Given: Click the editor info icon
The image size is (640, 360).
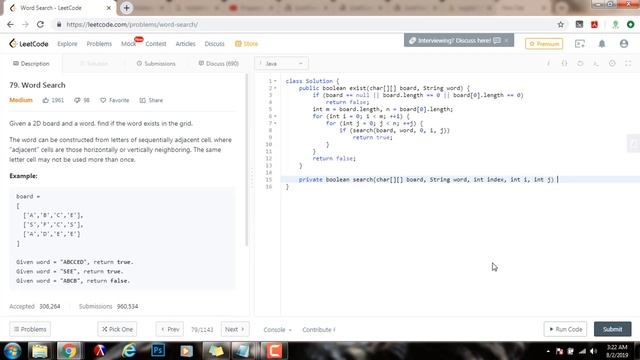Looking at the screenshot, I should coord(548,63).
